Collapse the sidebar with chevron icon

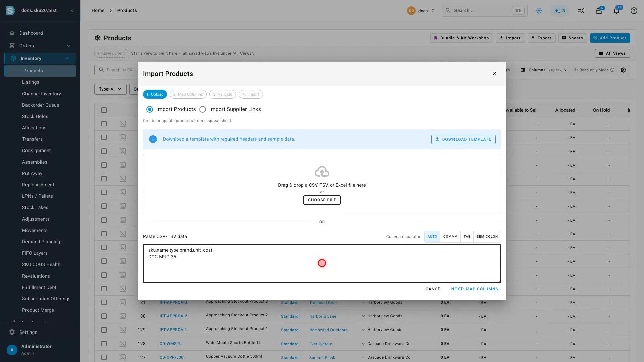(72, 11)
